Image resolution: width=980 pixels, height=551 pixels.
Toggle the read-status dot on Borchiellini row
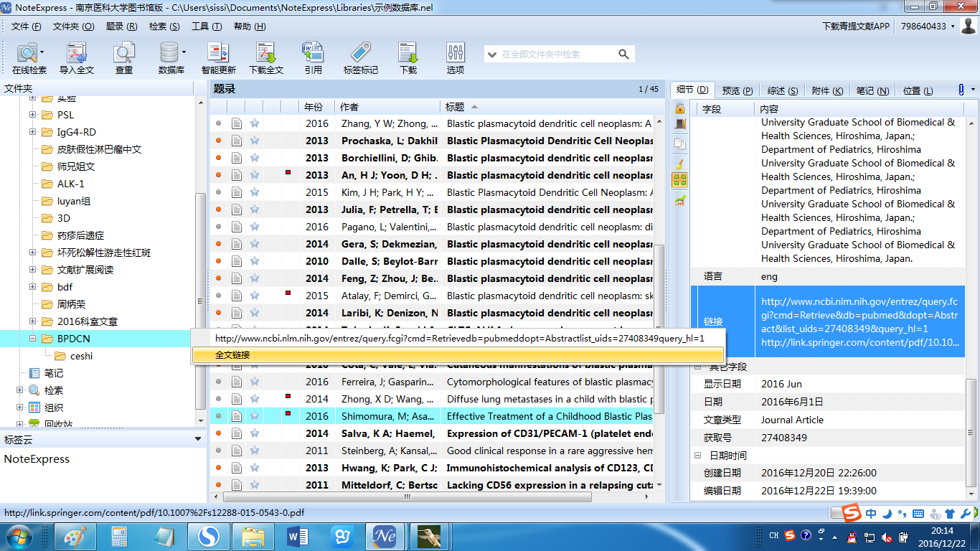[x=218, y=158]
